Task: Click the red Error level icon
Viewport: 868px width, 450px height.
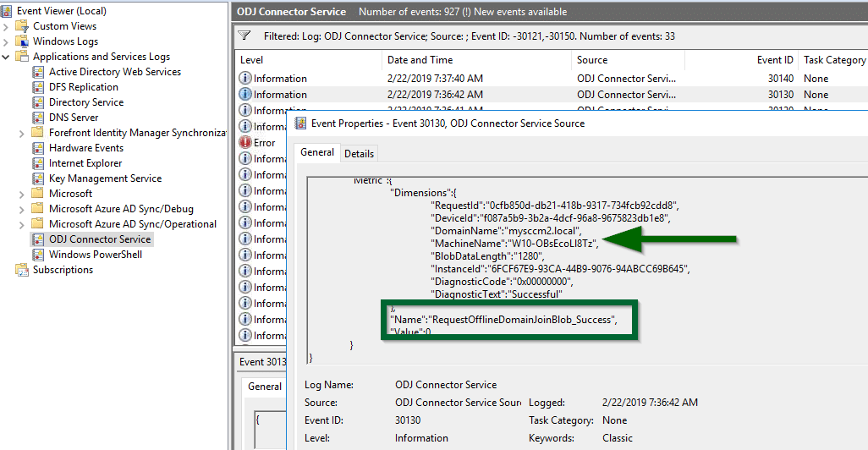Action: coord(245,142)
